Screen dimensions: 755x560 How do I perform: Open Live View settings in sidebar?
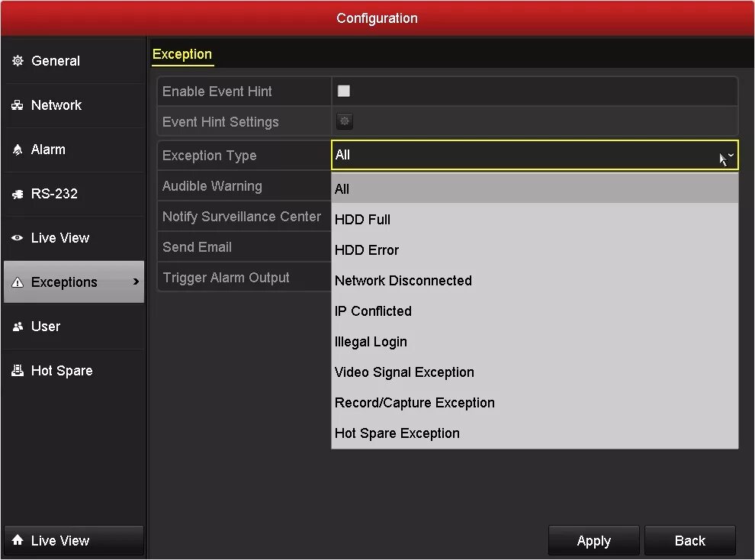(74, 238)
